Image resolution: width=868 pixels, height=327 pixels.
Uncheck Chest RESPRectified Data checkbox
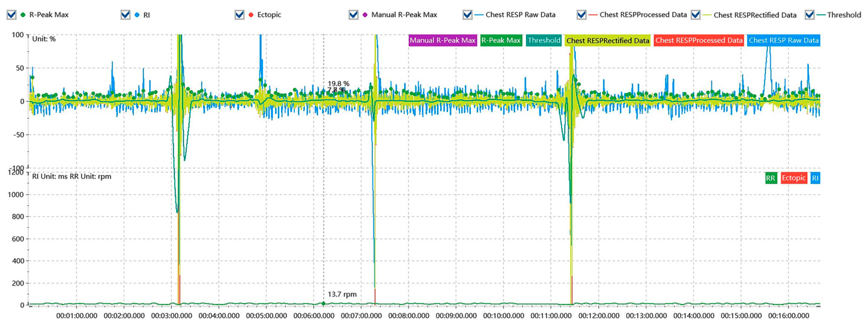(695, 15)
